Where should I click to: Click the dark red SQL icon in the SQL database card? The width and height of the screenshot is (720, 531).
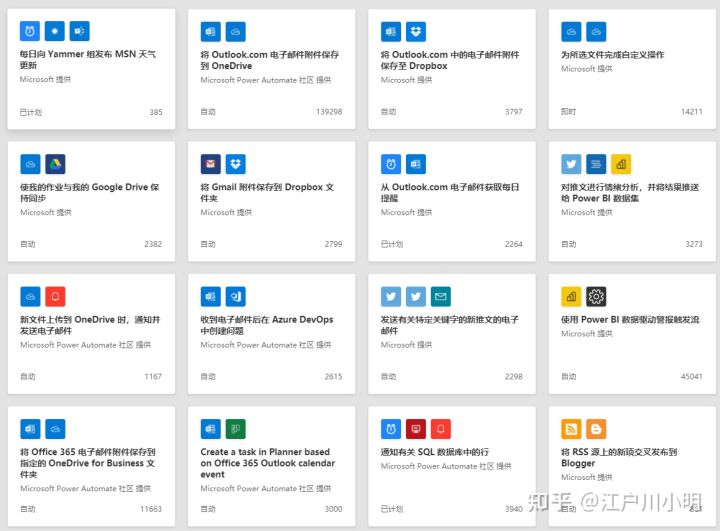[416, 429]
